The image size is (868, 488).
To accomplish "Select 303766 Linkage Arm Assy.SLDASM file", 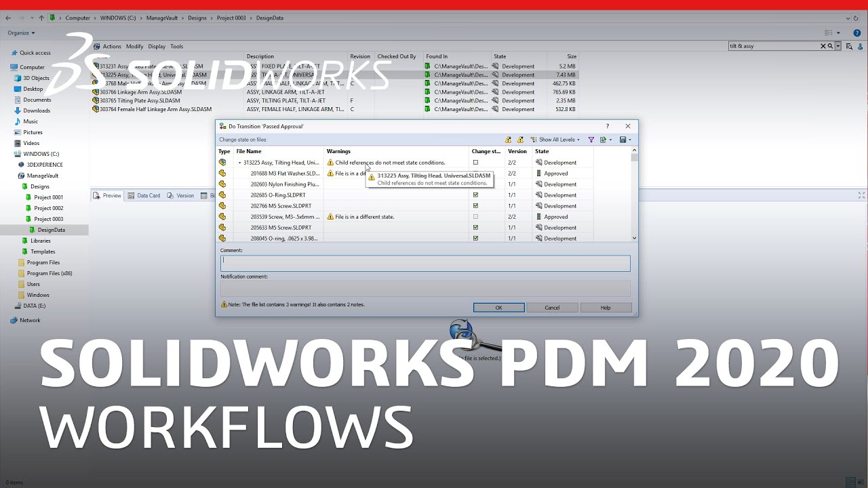I will (x=140, y=92).
